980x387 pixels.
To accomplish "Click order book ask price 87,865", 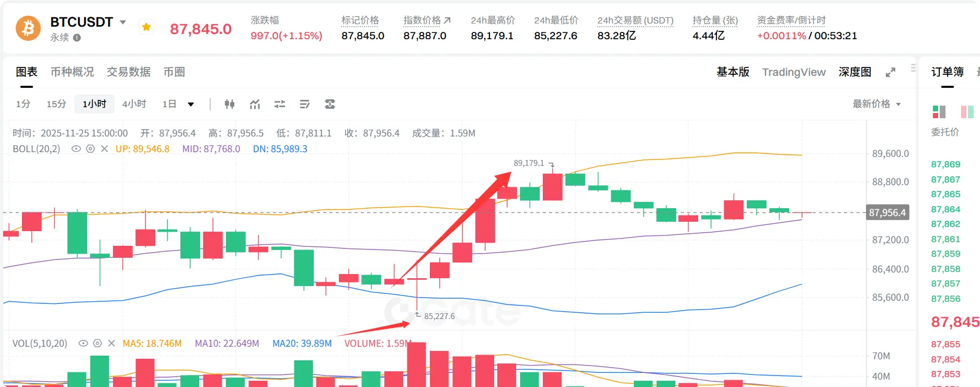I will (945, 194).
